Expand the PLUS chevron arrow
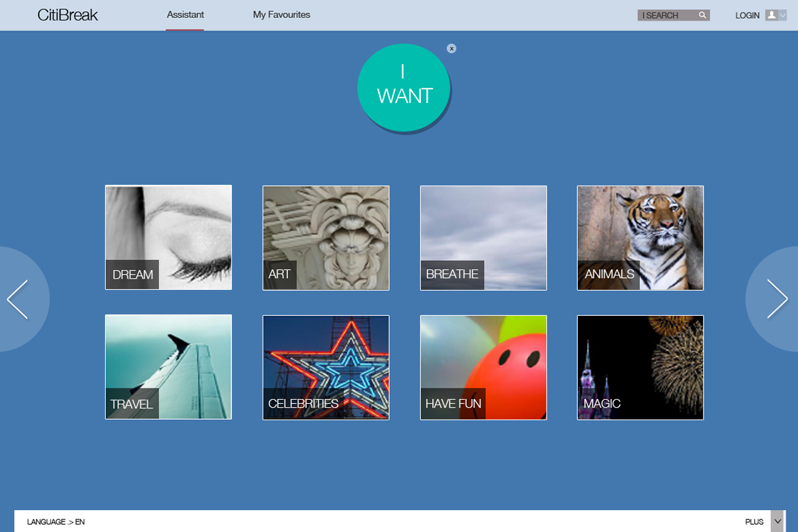Image resolution: width=798 pixels, height=532 pixels. click(x=777, y=521)
